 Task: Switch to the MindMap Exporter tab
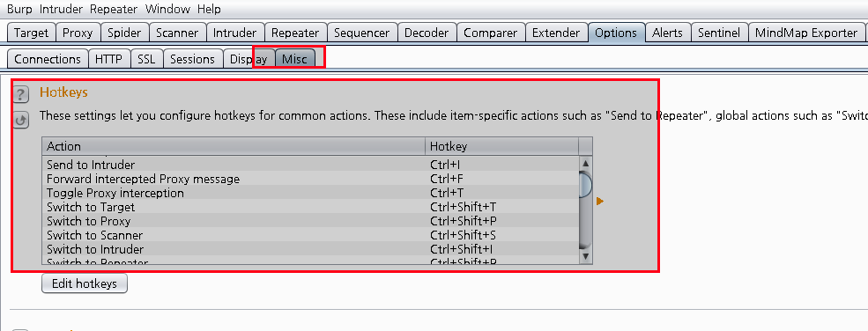pyautogui.click(x=806, y=33)
